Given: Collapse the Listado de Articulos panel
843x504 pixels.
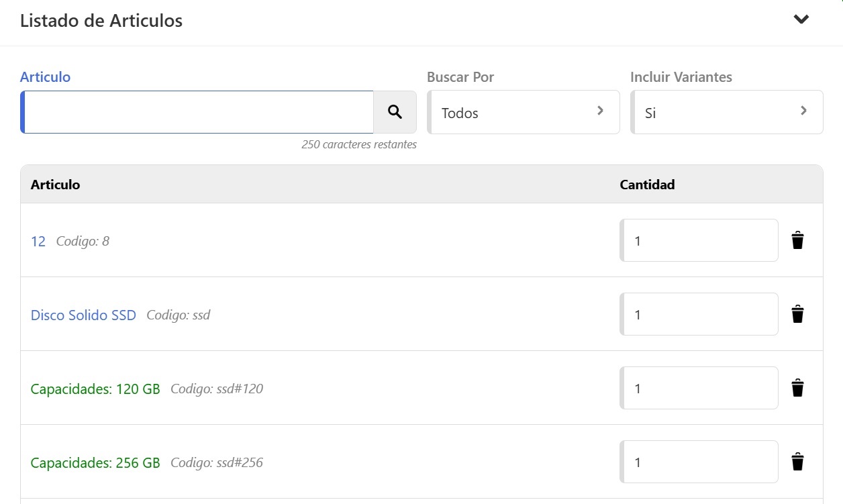Looking at the screenshot, I should [801, 19].
